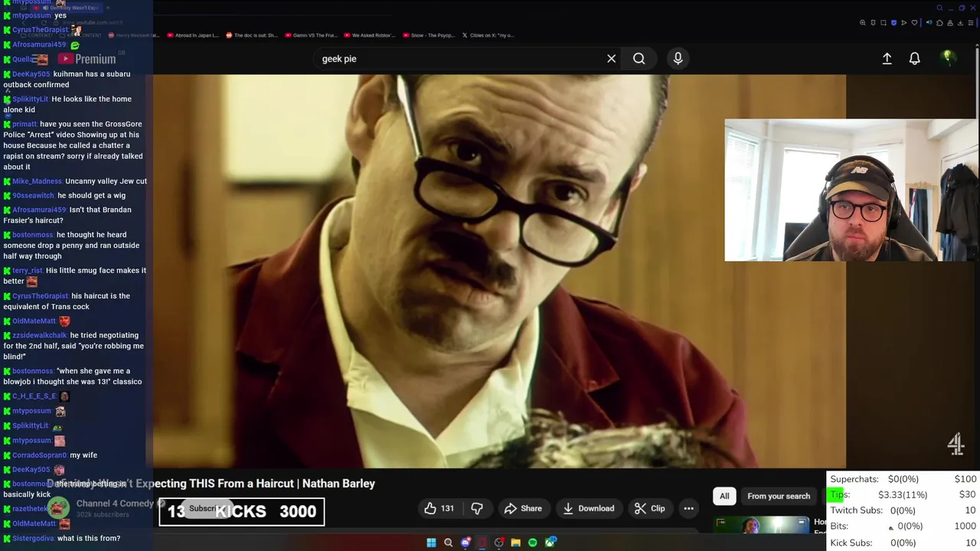Click the chat username 'Sistergodiva'
The width and height of the screenshot is (980, 551).
coord(34,539)
